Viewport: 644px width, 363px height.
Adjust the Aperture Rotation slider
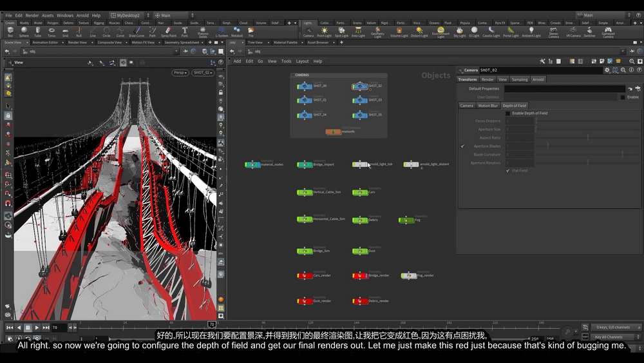pos(587,162)
